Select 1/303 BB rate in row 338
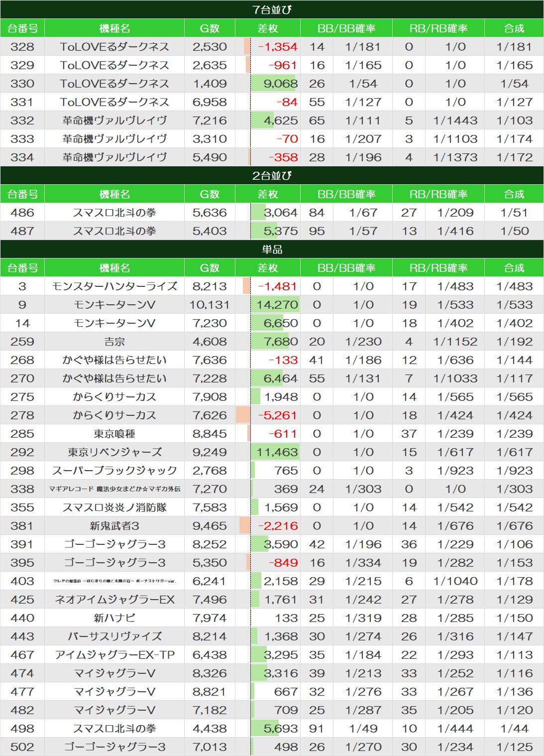Screen dimensions: 544x756 [x=363, y=489]
